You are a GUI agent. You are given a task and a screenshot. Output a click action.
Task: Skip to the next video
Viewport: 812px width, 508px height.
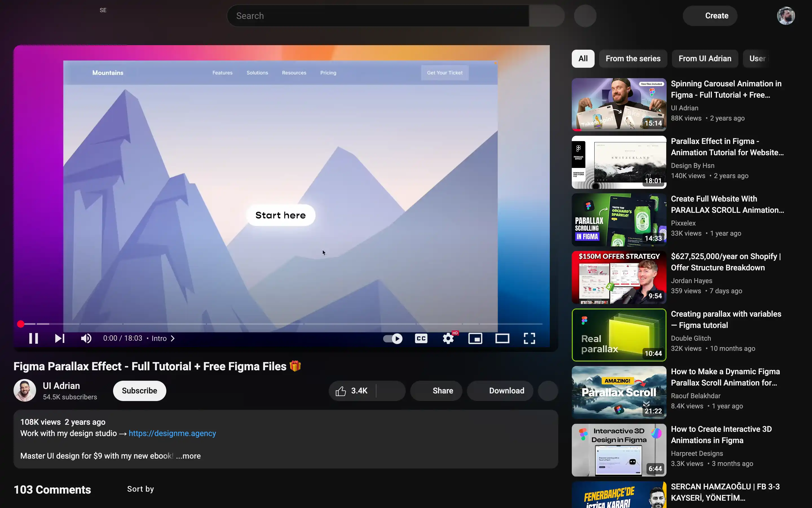(60, 338)
